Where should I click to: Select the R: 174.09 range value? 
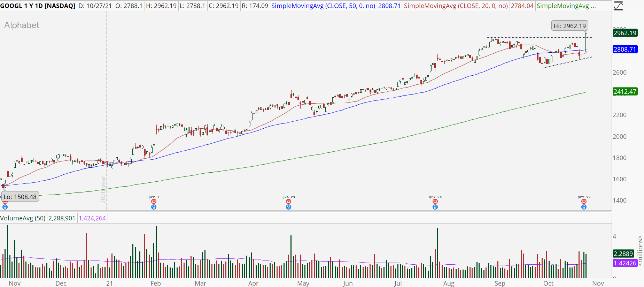(x=255, y=6)
